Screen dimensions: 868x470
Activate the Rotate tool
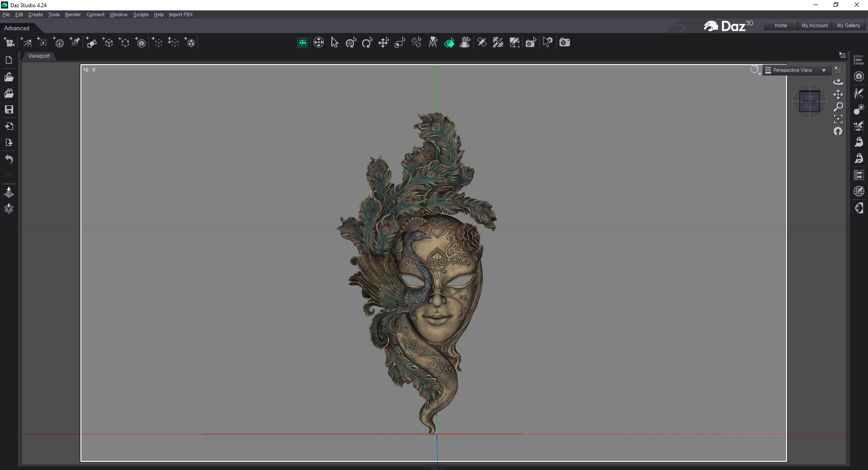(x=367, y=42)
